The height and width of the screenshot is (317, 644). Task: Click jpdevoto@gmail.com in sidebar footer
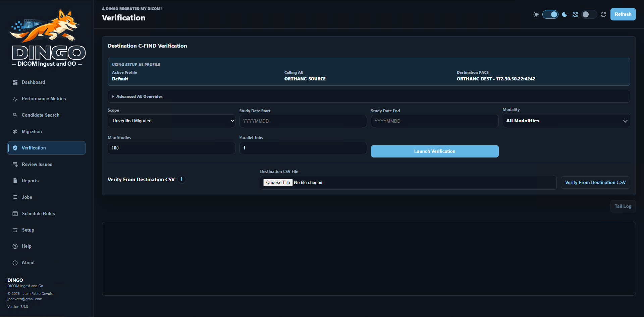click(25, 299)
